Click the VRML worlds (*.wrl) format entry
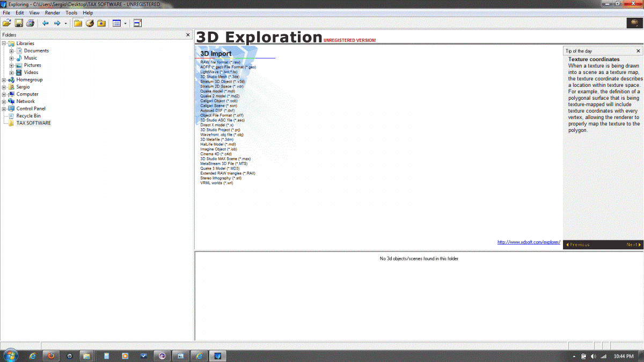Viewport: 644px width, 362px height. click(x=217, y=183)
